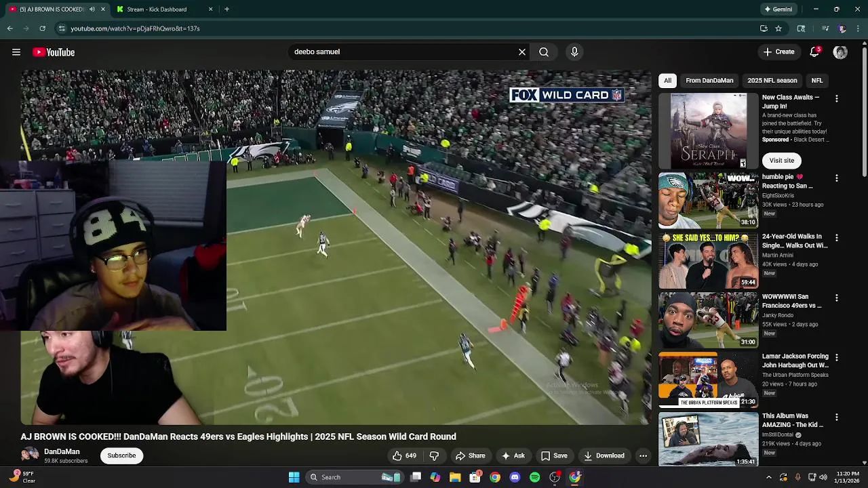
Task: Click the video player area
Action: (x=336, y=247)
